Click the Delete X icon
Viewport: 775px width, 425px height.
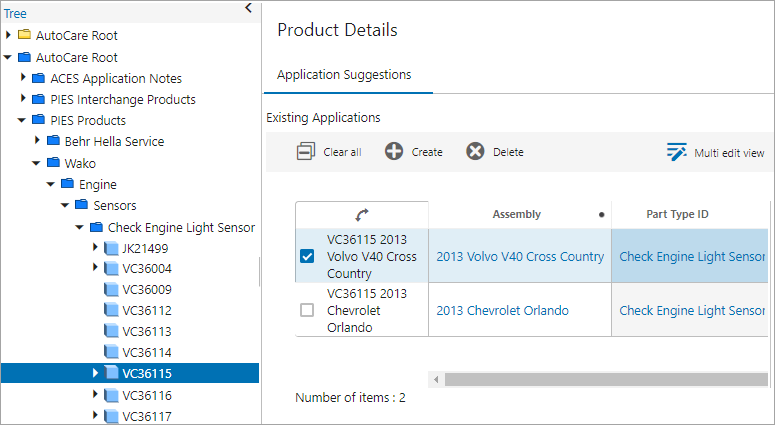(475, 151)
